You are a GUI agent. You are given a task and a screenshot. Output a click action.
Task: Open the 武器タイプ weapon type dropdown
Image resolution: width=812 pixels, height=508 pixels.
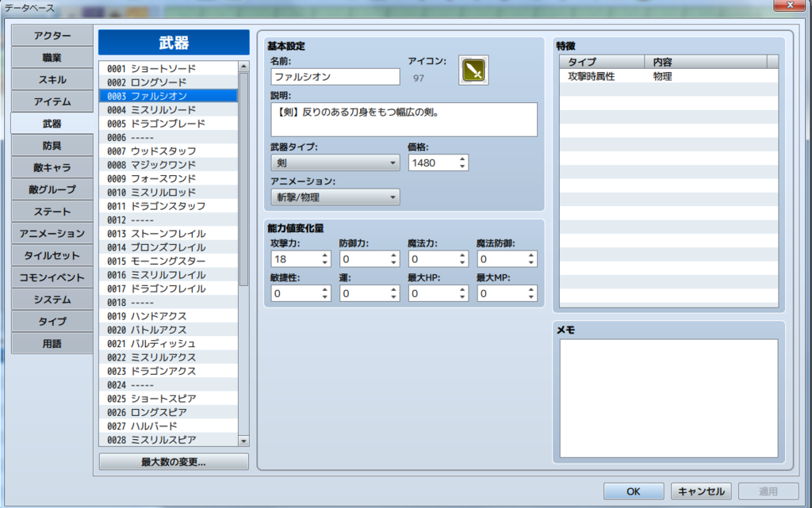tap(335, 162)
